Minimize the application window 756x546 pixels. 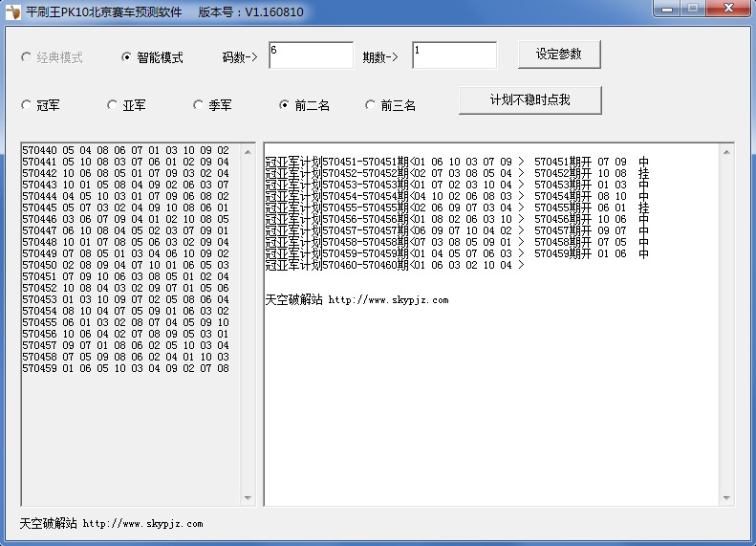(x=668, y=10)
